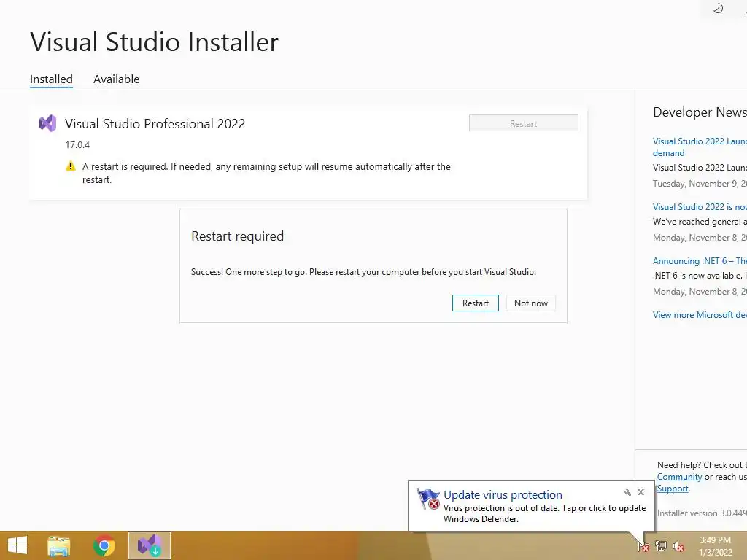This screenshot has height=560, width=747.
Task: Open the network tray icon
Action: click(661, 545)
